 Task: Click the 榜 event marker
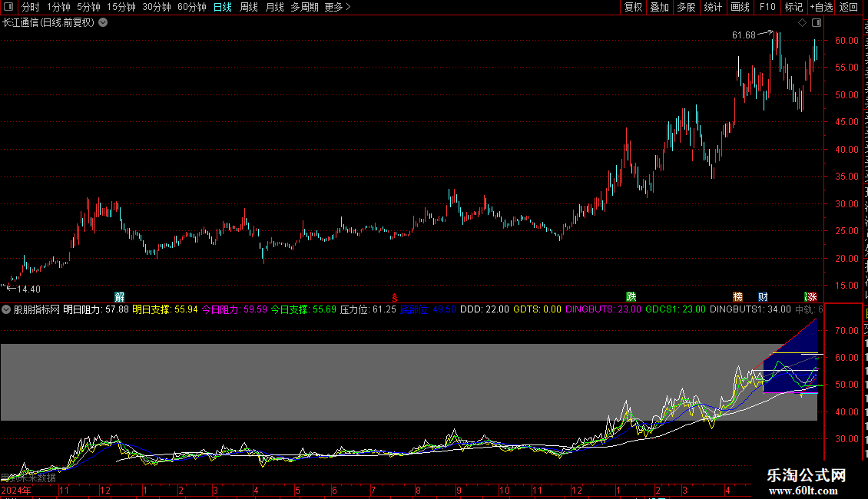click(738, 297)
